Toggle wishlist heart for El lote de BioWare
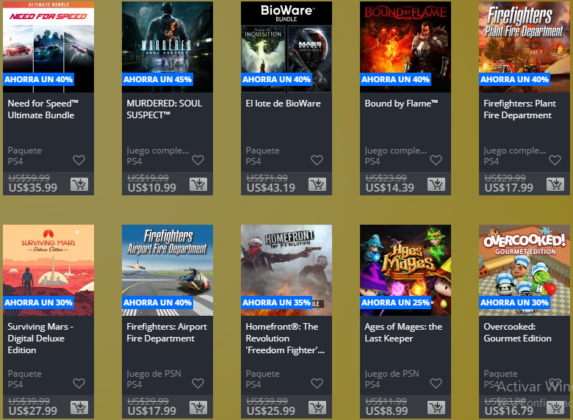573x420 pixels. click(x=317, y=160)
